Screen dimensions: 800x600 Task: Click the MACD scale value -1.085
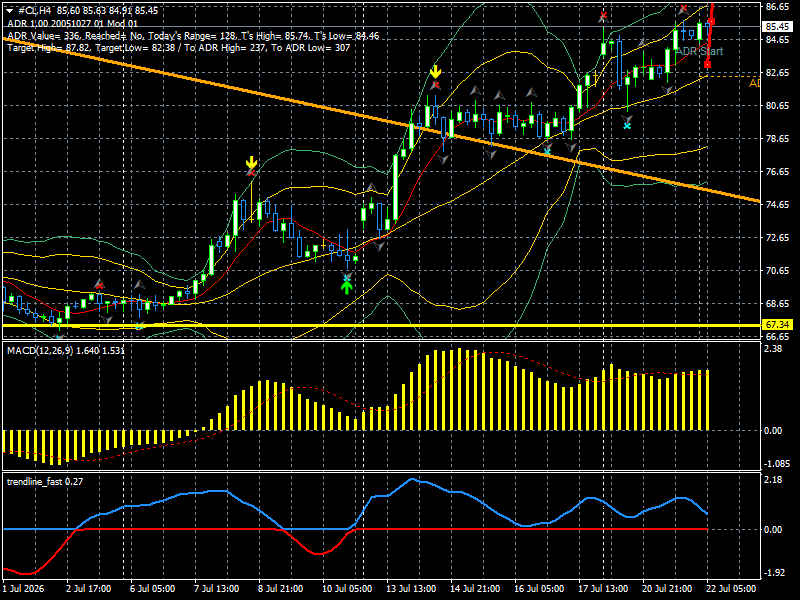[x=778, y=464]
